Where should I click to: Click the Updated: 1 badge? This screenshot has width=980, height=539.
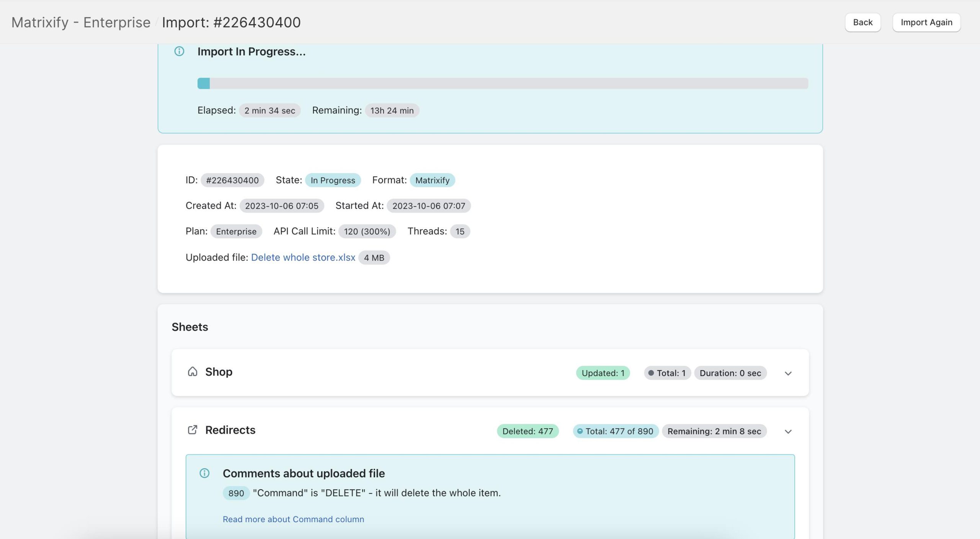click(x=603, y=373)
